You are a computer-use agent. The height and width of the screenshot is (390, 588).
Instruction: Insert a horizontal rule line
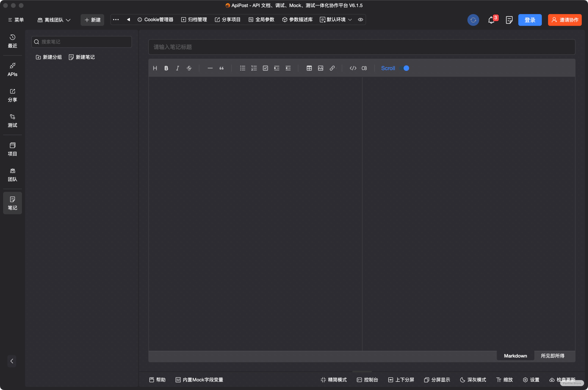click(x=210, y=68)
